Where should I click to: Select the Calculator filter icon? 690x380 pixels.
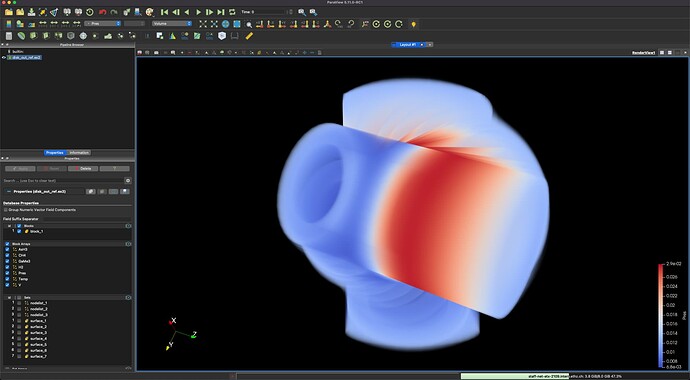(9, 36)
